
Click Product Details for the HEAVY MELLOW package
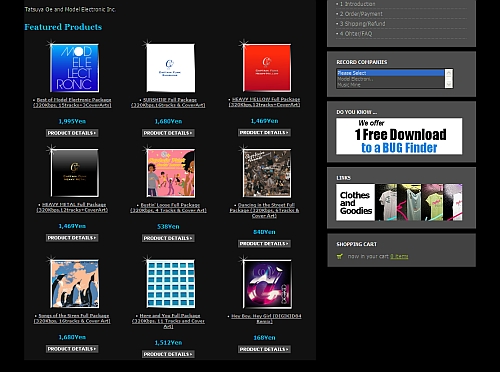[264, 133]
